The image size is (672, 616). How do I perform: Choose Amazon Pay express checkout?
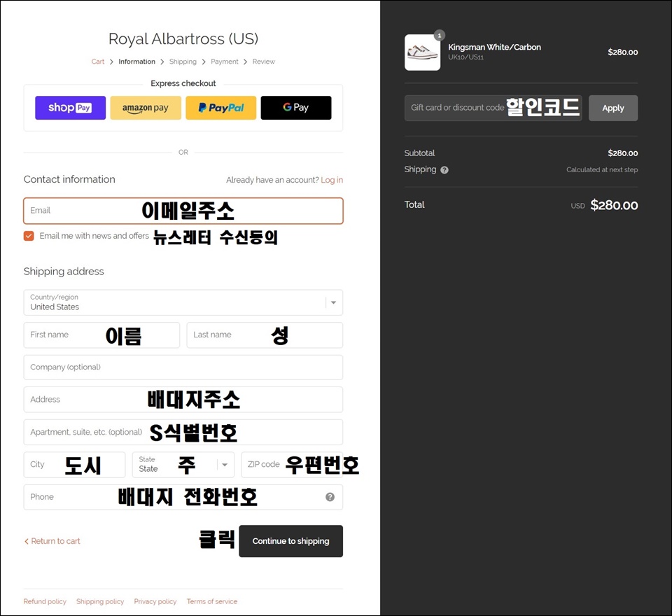pos(146,108)
